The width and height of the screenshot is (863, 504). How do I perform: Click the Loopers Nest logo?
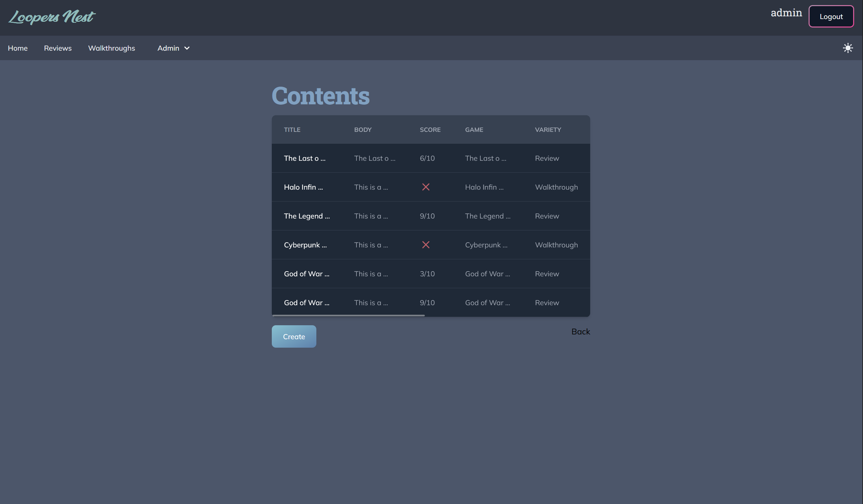(x=51, y=17)
